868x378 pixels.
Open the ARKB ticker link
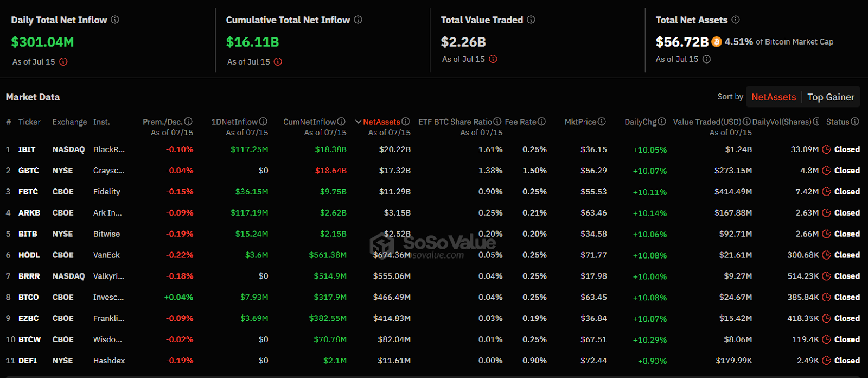pos(29,213)
